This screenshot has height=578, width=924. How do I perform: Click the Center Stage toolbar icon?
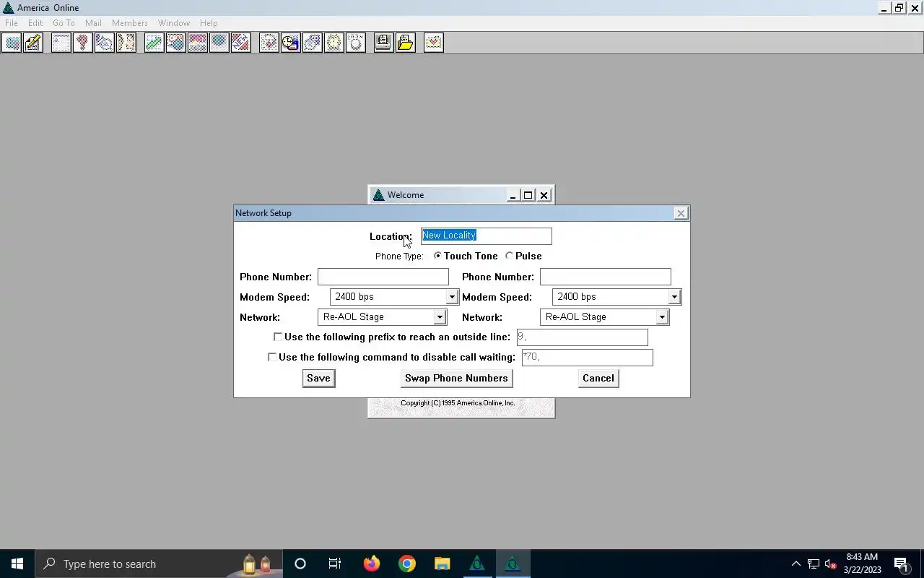pyautogui.click(x=198, y=43)
